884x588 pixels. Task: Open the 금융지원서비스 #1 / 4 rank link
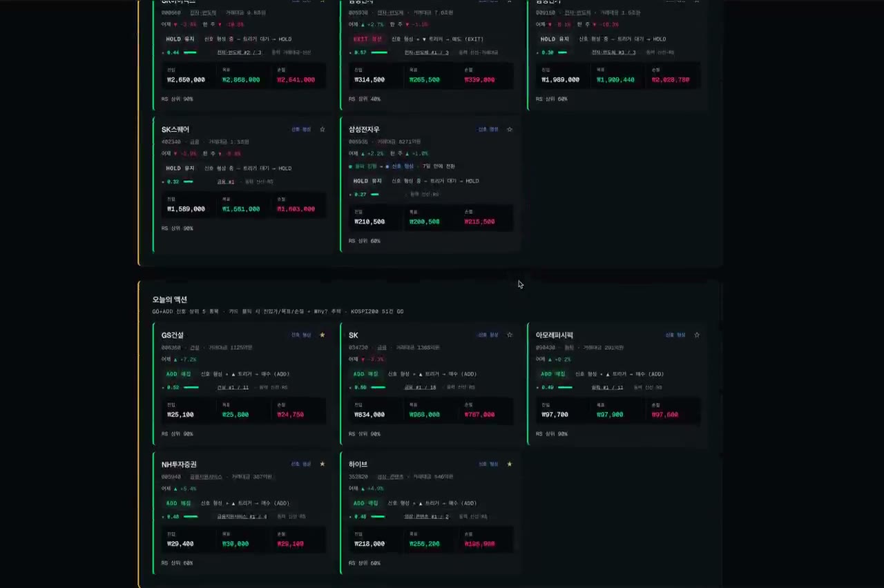tap(242, 516)
